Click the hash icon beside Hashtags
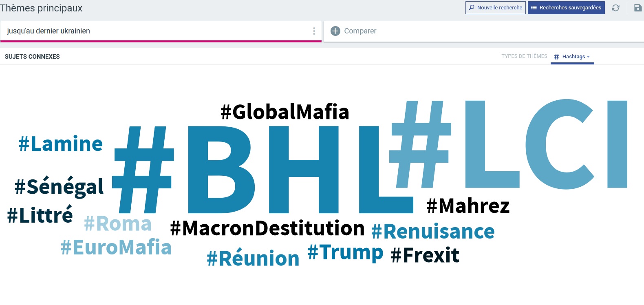The height and width of the screenshot is (305, 644). pyautogui.click(x=556, y=57)
